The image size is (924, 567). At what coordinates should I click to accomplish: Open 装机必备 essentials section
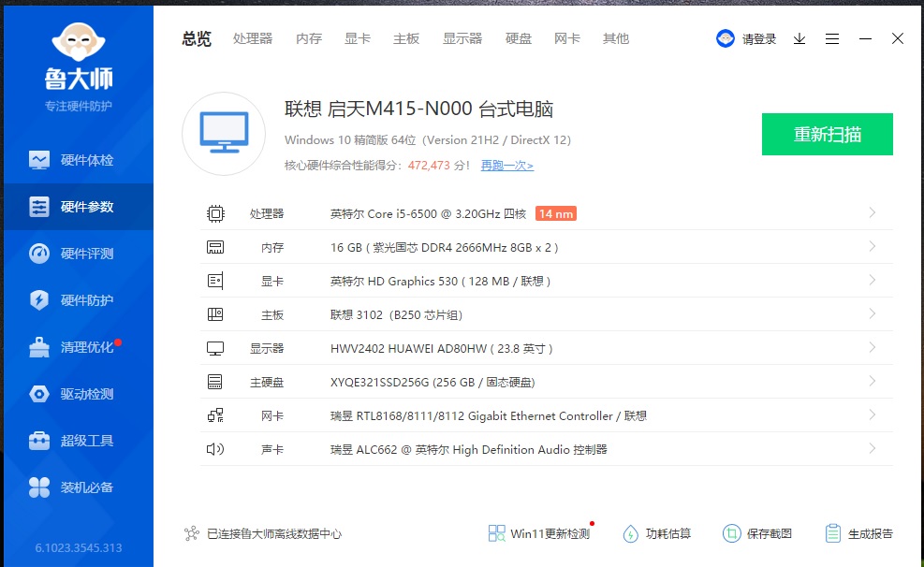[x=79, y=487]
